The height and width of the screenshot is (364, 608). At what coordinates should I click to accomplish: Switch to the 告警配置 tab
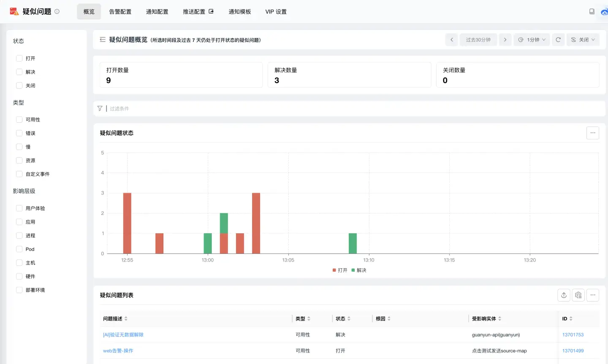pyautogui.click(x=120, y=12)
